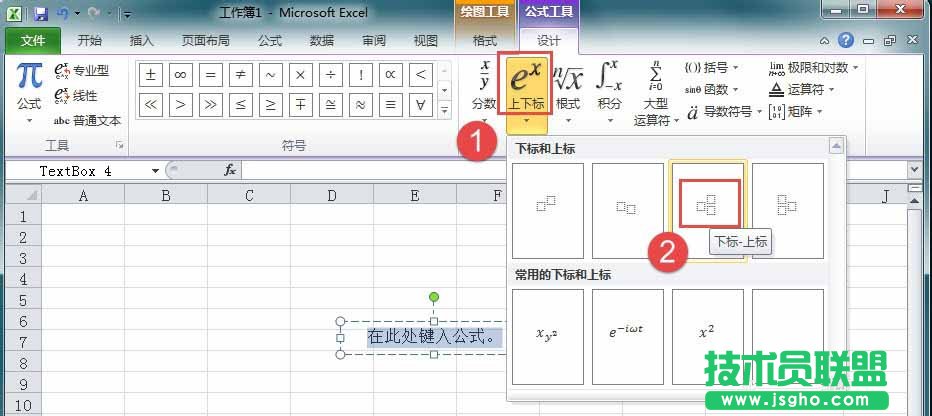Open the Excel Help question icon
The width and height of the screenshot is (932, 416).
(846, 40)
